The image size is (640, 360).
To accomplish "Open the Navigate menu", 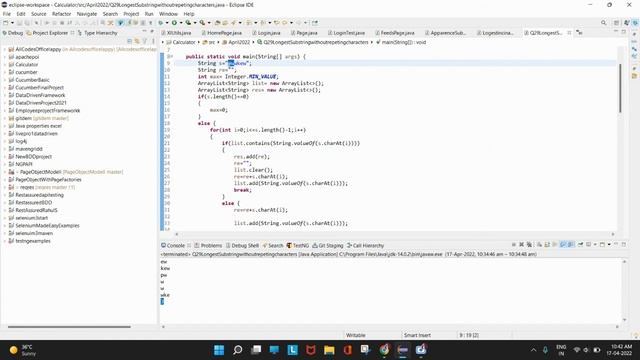I will (87, 14).
